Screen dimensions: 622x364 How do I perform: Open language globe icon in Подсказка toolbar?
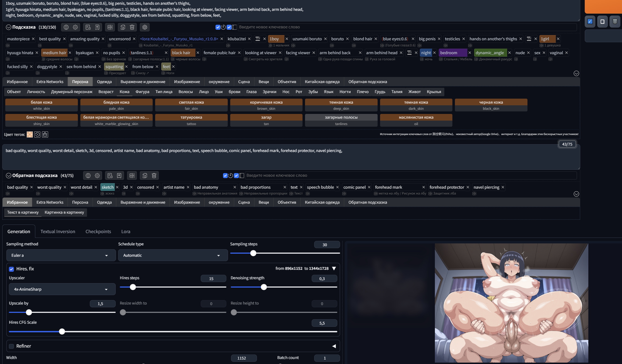click(66, 27)
